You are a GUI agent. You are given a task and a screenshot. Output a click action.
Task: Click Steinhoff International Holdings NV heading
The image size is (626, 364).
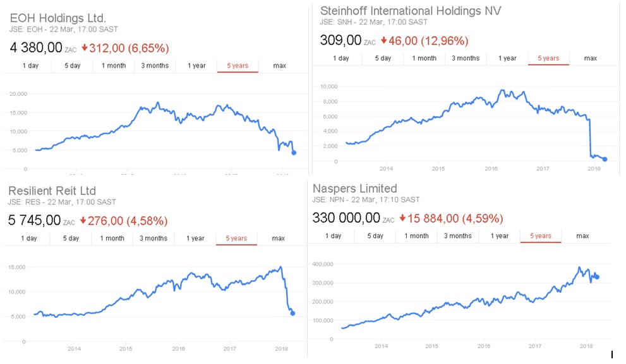pos(411,11)
